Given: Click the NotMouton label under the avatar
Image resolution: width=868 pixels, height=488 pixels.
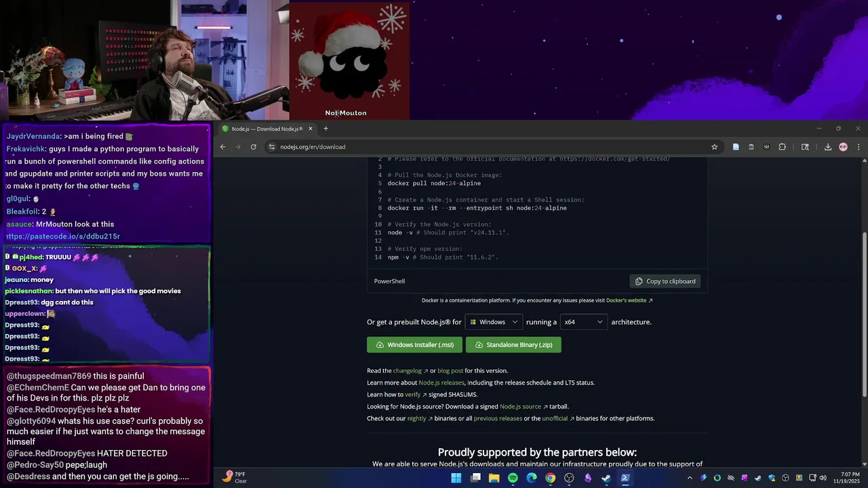Looking at the screenshot, I should [x=346, y=113].
